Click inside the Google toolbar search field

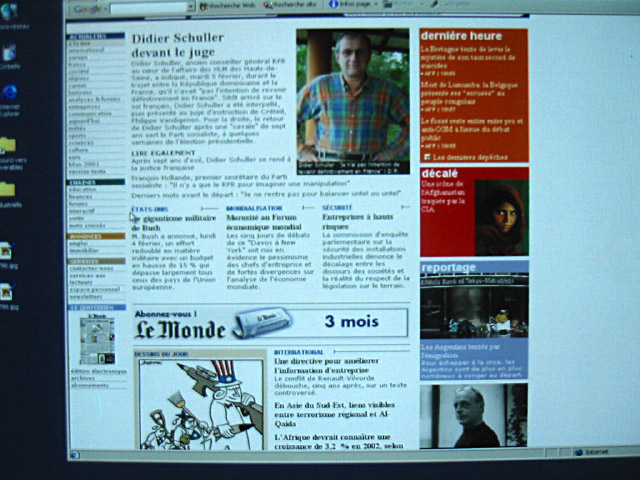[x=149, y=8]
